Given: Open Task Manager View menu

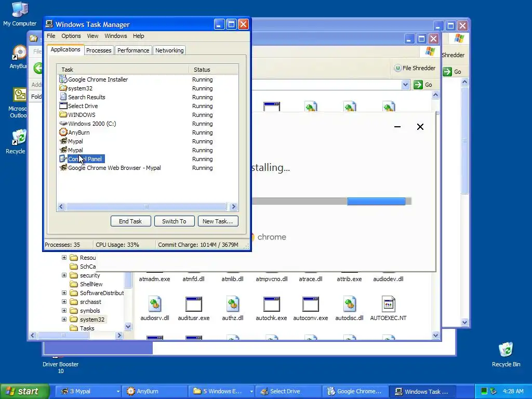Looking at the screenshot, I should [x=92, y=36].
